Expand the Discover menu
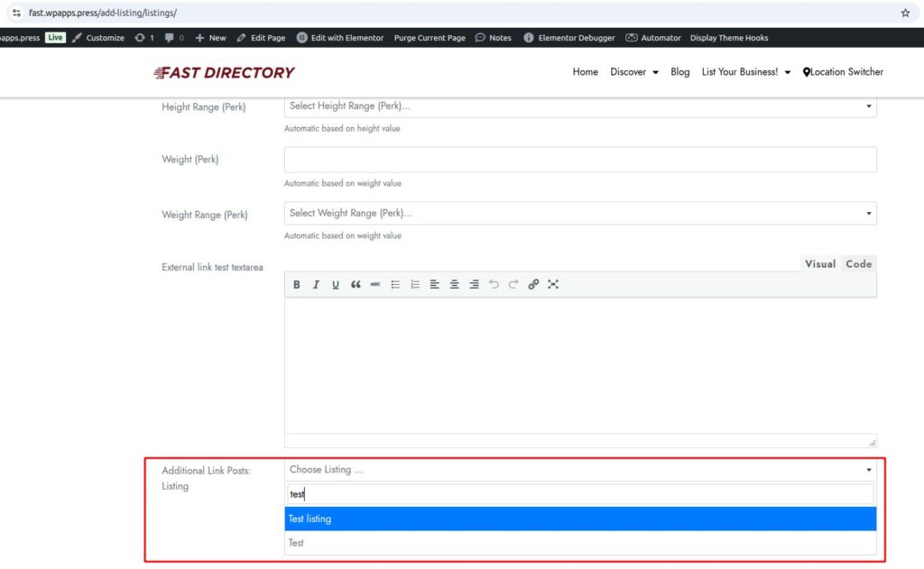The image size is (924, 569). pyautogui.click(x=634, y=72)
